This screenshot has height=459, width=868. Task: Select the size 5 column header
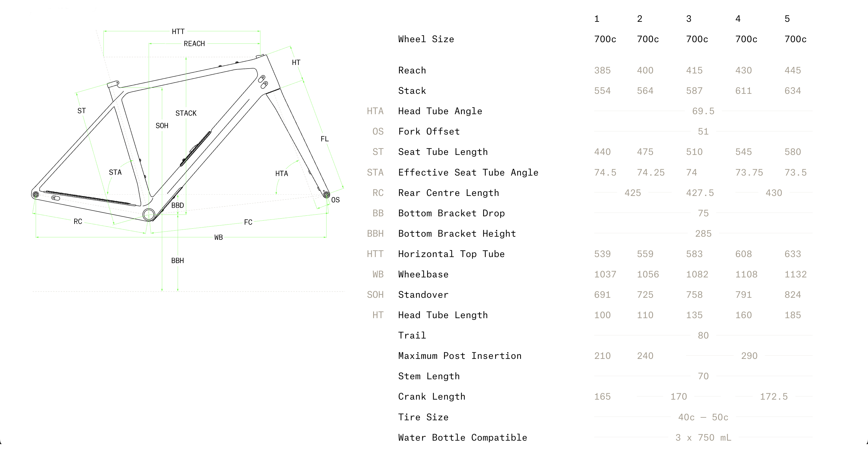[x=787, y=19]
